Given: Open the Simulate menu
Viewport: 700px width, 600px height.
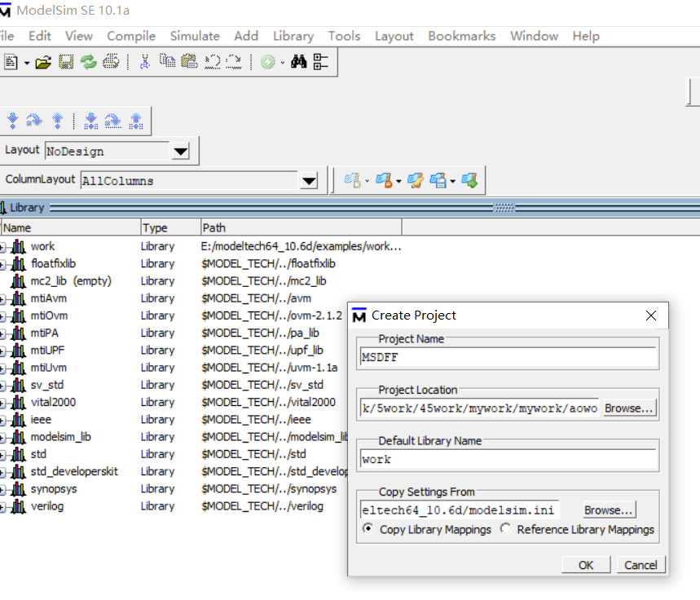Looking at the screenshot, I should [195, 36].
